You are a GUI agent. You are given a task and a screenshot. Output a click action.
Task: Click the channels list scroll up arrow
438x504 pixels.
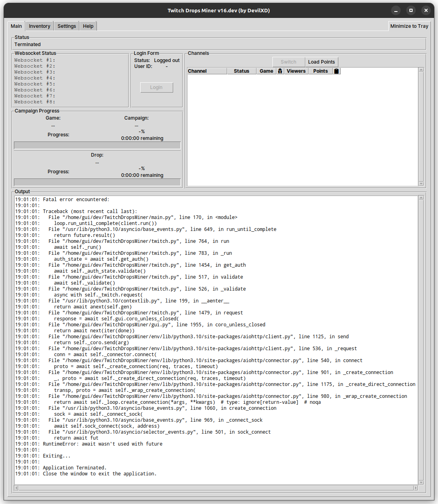point(421,70)
